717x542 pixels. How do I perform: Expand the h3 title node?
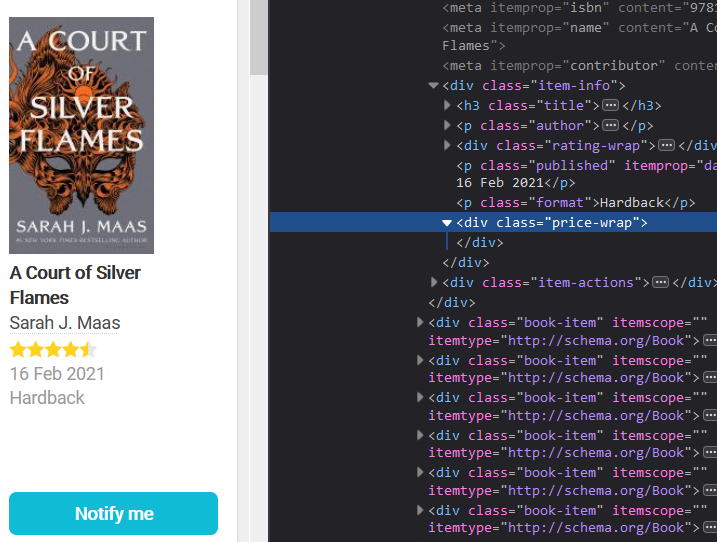(447, 106)
